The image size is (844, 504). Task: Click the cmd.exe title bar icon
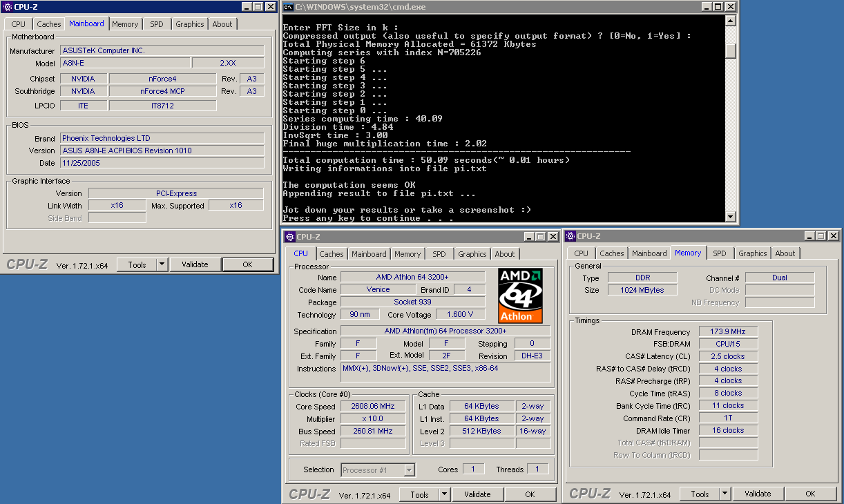(288, 7)
